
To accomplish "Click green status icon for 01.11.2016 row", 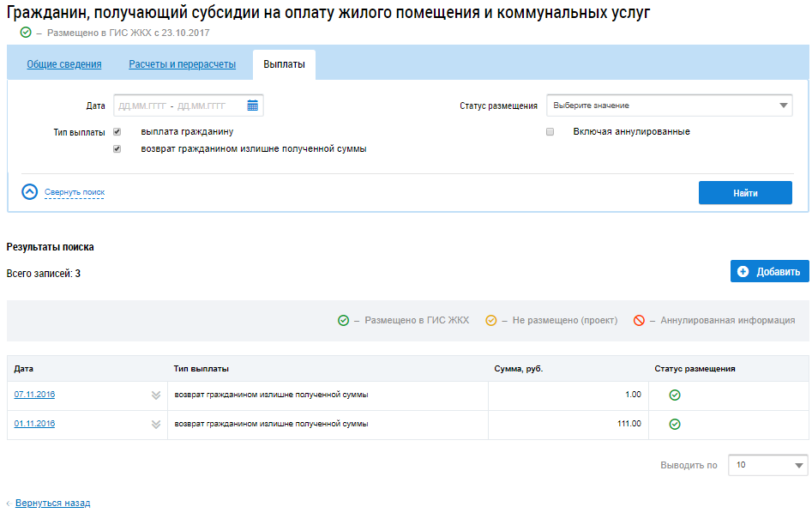I will click(x=675, y=425).
